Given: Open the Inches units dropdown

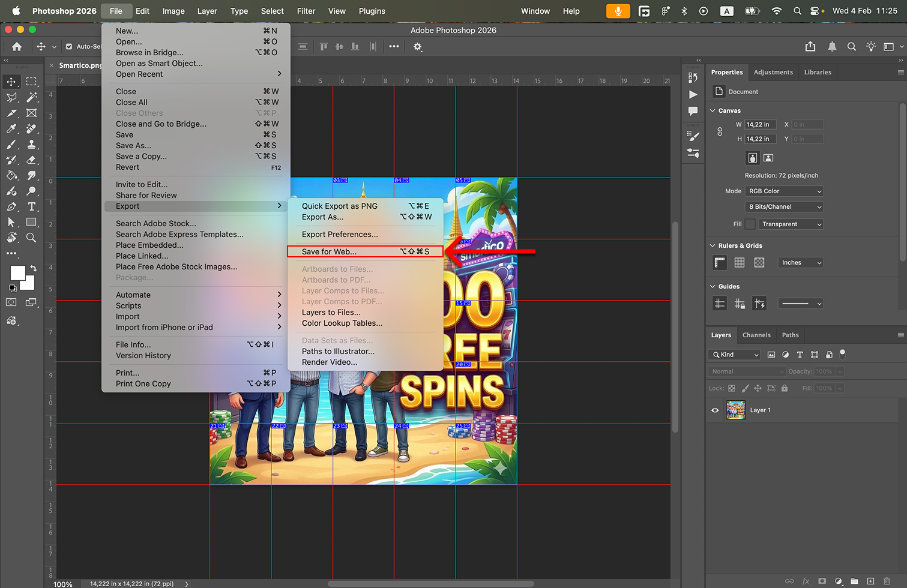Looking at the screenshot, I should [x=800, y=263].
